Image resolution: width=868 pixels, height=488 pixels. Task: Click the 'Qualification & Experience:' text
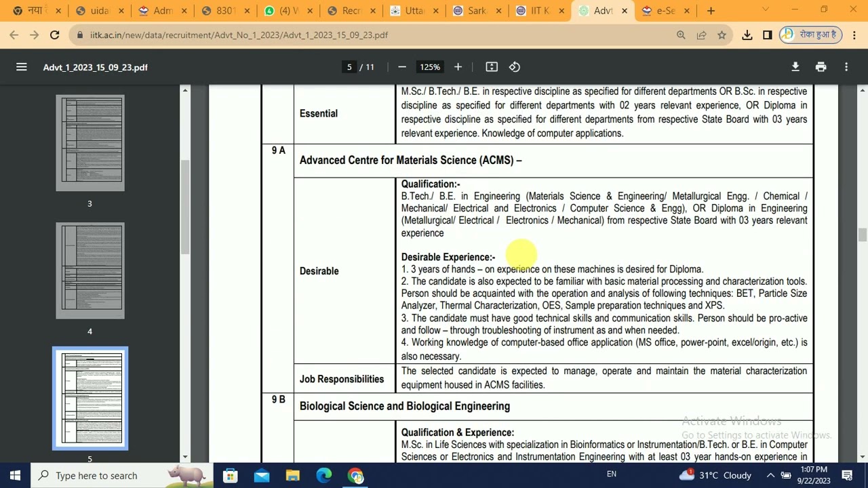pyautogui.click(x=458, y=432)
